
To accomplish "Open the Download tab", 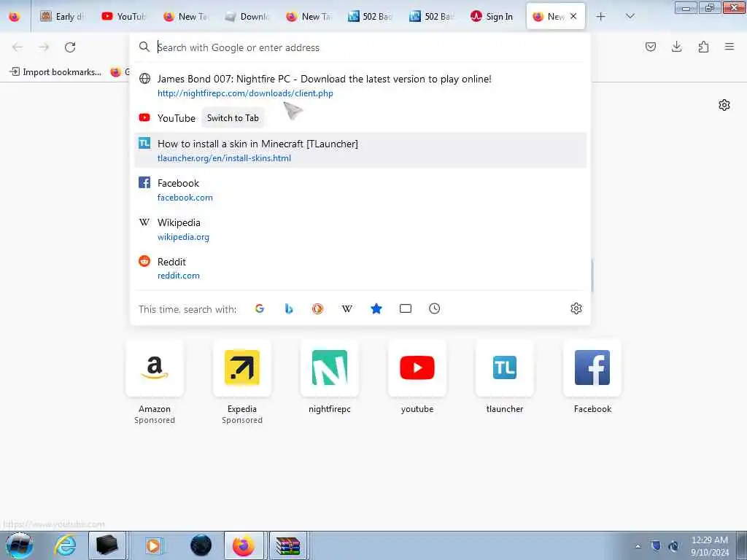I will pyautogui.click(x=247, y=17).
